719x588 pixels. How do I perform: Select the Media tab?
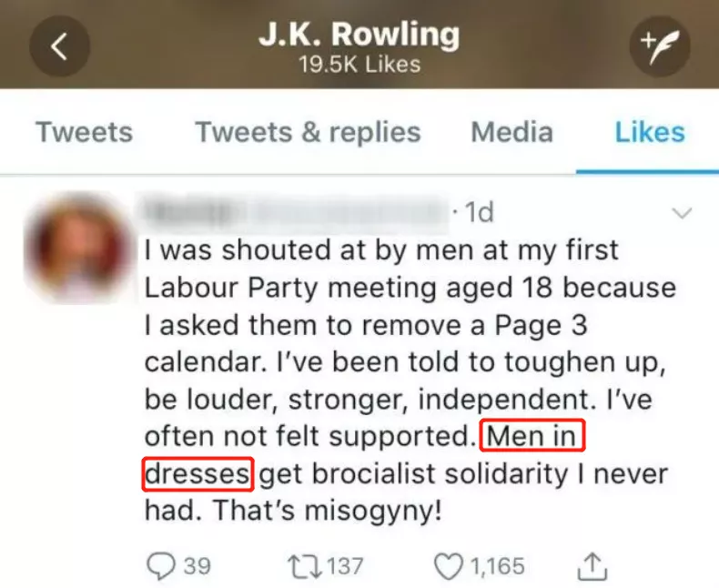[x=511, y=132]
